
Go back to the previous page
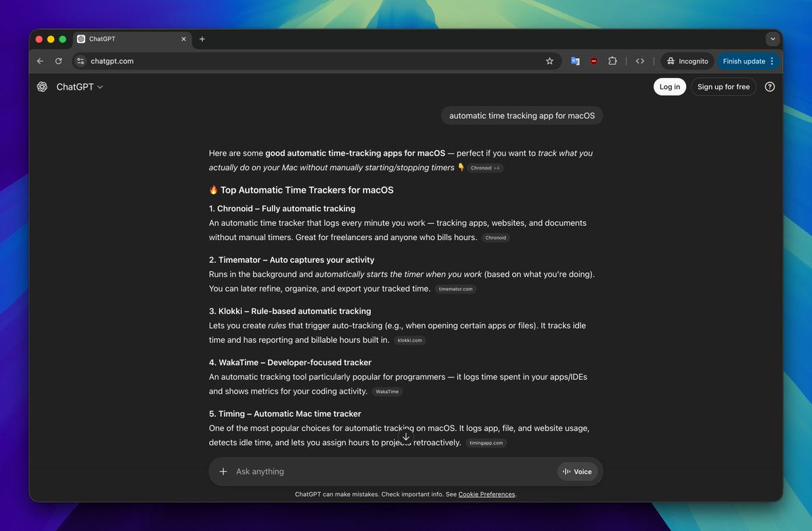40,61
